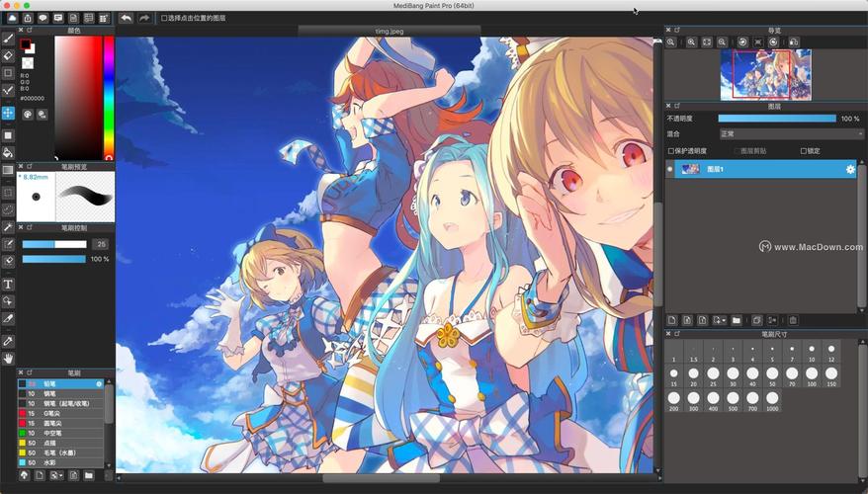Open the timg.jpeg document tab
This screenshot has width=868, height=494.
click(x=390, y=31)
